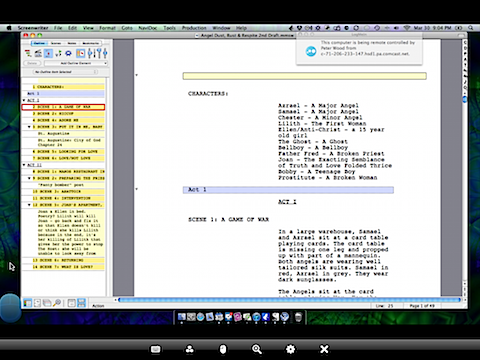Switch to the Bookmarks tab

(x=90, y=43)
